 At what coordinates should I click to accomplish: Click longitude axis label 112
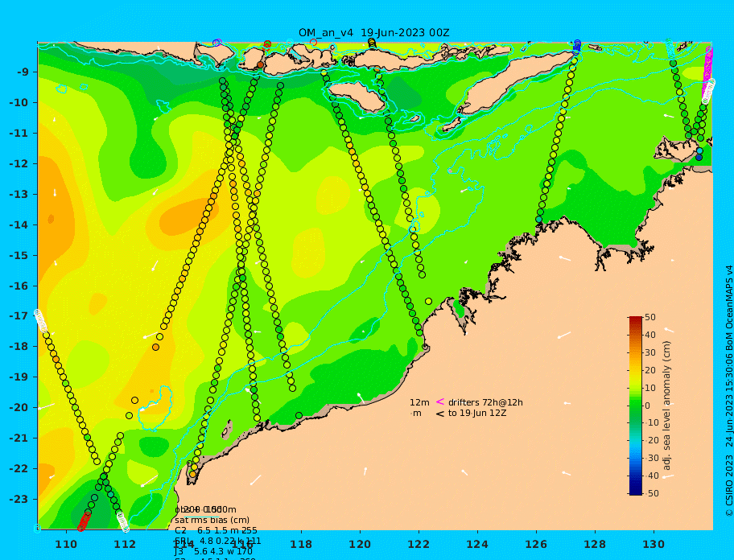tap(125, 545)
